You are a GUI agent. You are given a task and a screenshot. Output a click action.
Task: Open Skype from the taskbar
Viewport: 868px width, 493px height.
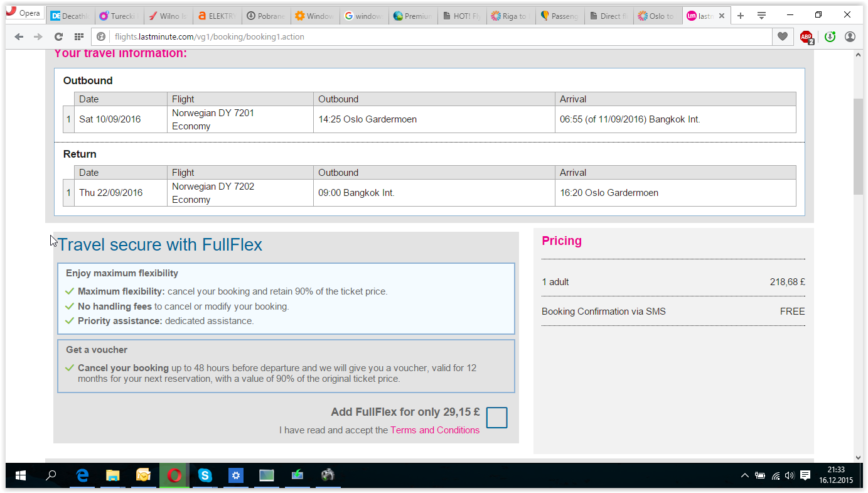(205, 475)
